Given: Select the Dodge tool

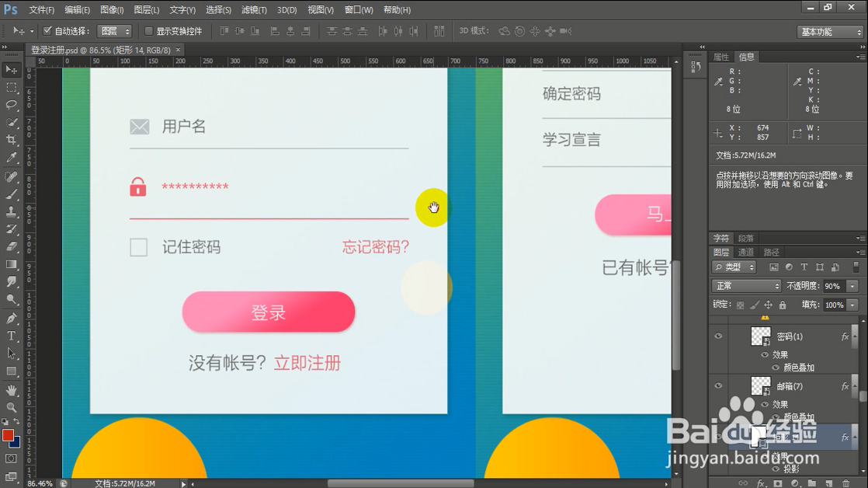Looking at the screenshot, I should point(11,299).
